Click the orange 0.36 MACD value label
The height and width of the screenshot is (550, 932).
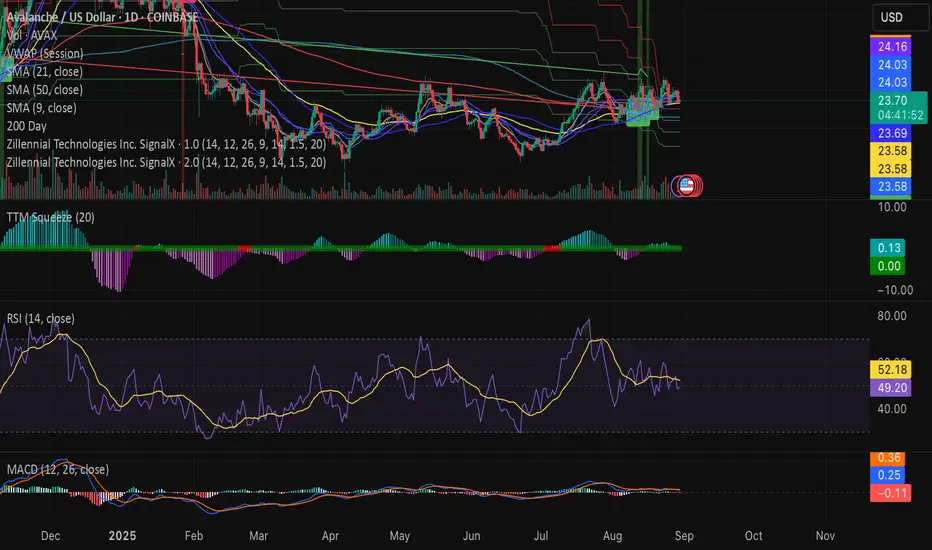click(887, 458)
